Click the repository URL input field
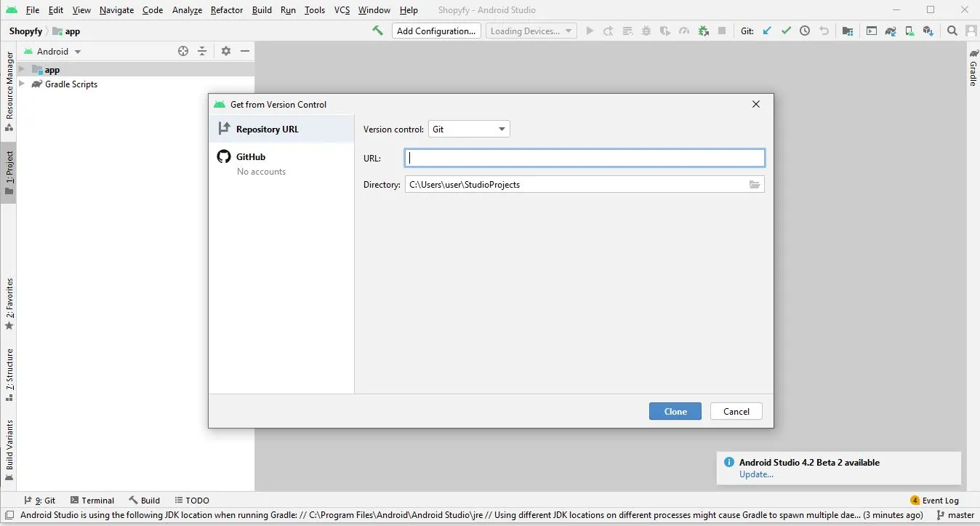This screenshot has height=526, width=980. [585, 158]
